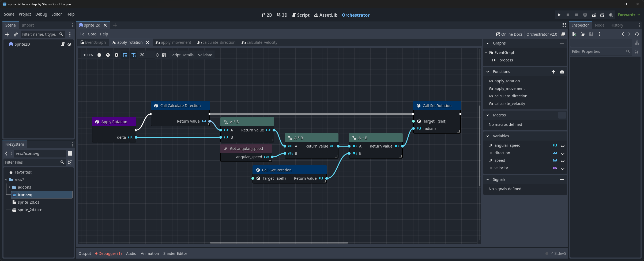Click the snap distance stepper arrows
The width and height of the screenshot is (644, 261).
coord(157,55)
